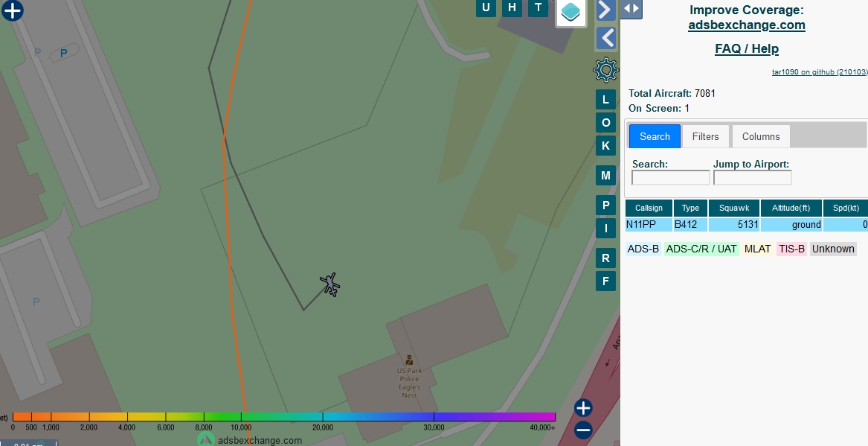Click On Screen: 1 text
The image size is (868, 446).
(659, 108)
